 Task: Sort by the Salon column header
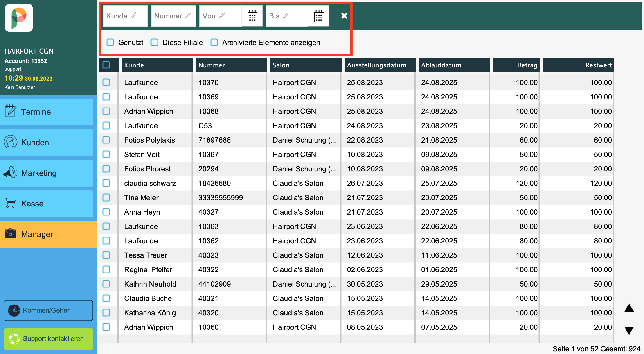(306, 65)
